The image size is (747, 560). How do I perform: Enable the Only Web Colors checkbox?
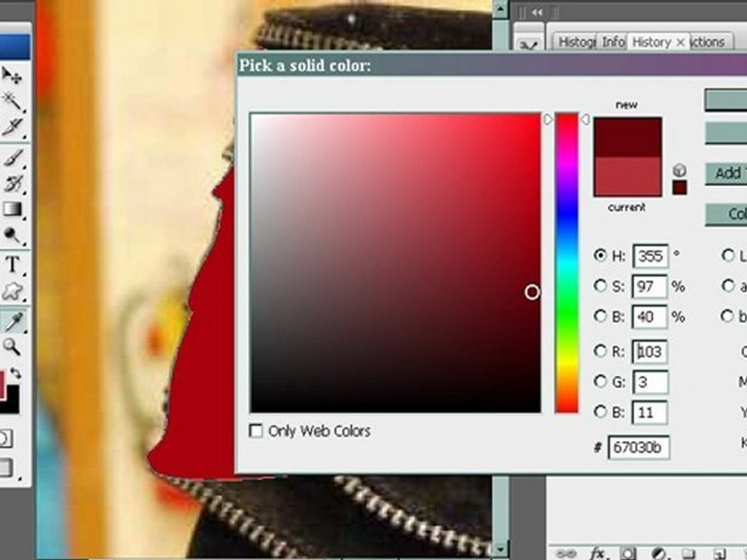coord(256,431)
